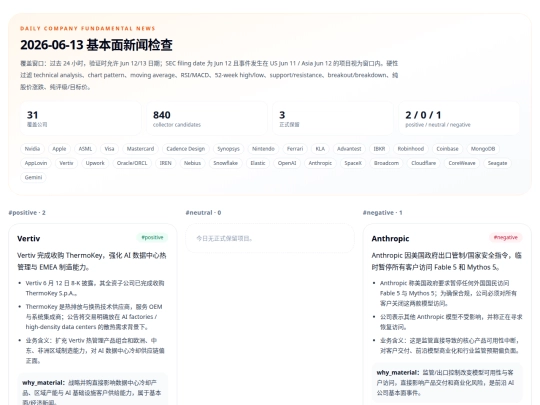Click the Vertiv card title
Screen dimensions: 540x405
click(29, 238)
